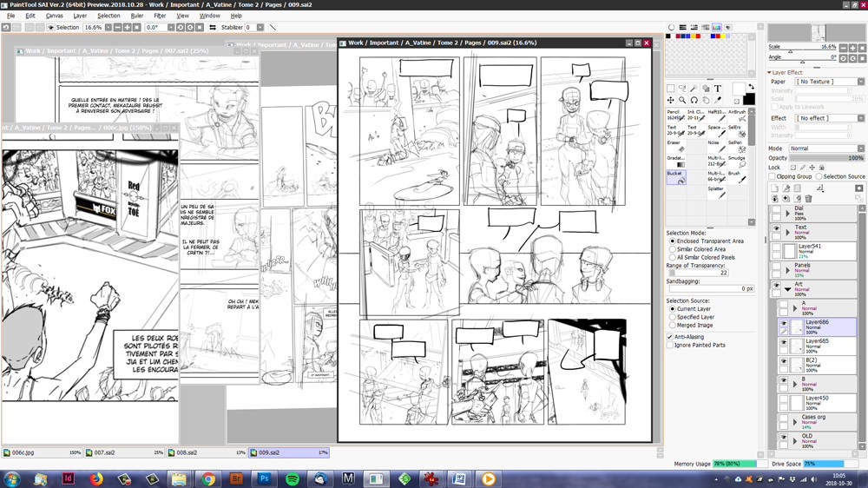
Task: Expand the OLD layer group
Action: tap(795, 441)
